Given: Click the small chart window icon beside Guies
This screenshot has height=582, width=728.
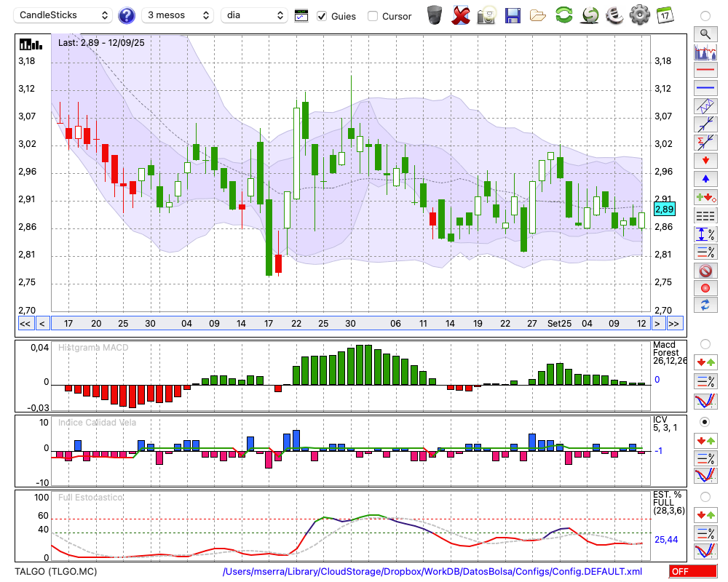Looking at the screenshot, I should 301,16.
